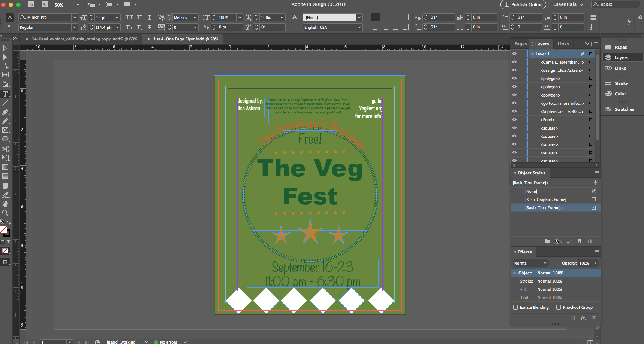Viewport: 644px width, 344px height.
Task: Select the Selection tool arrow
Action: [x=5, y=48]
